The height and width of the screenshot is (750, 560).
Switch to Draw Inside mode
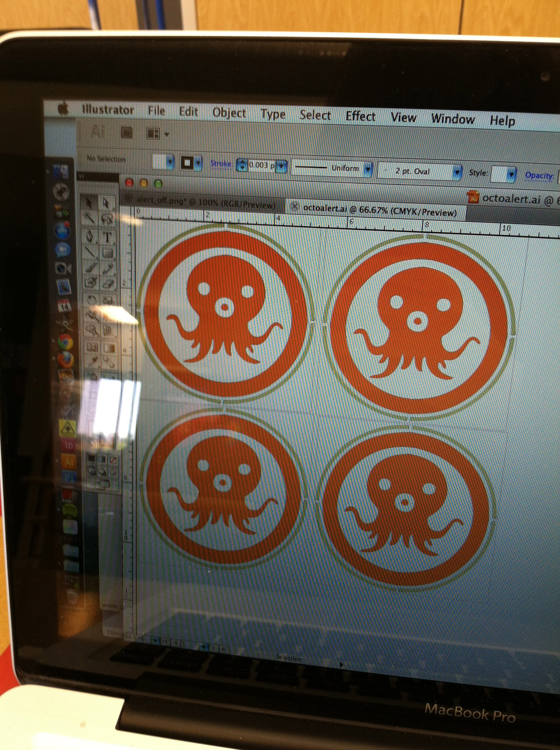point(113,472)
